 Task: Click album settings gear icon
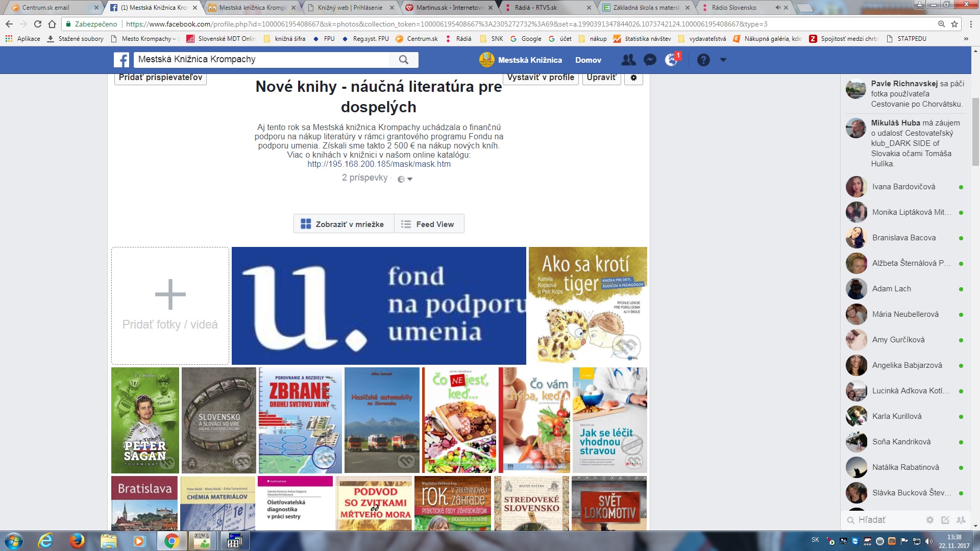[633, 78]
